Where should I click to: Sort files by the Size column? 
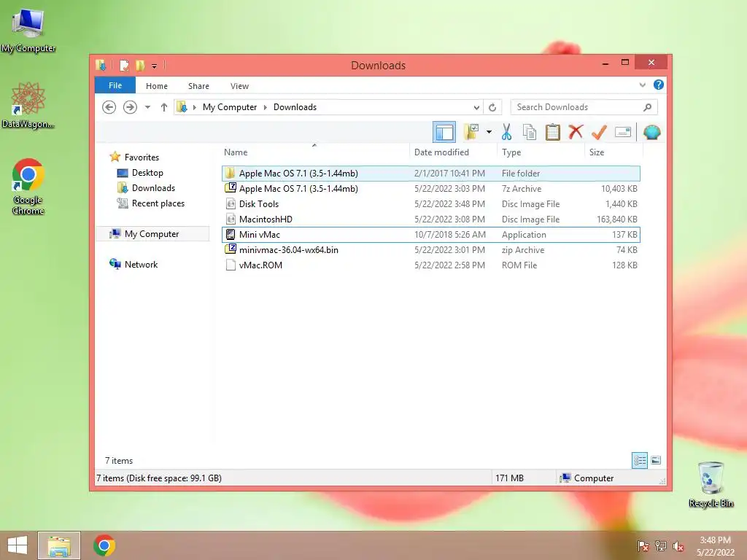[x=597, y=152]
